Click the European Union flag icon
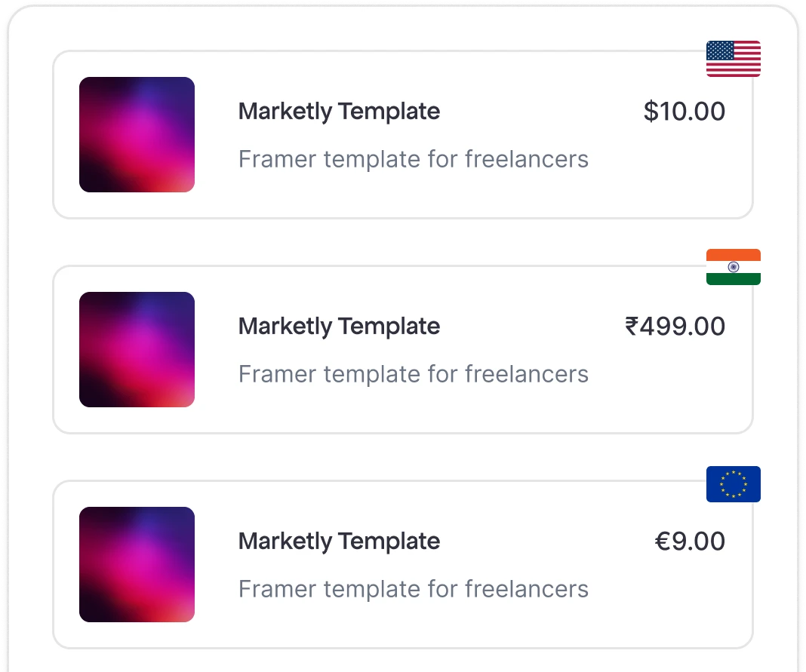The height and width of the screenshot is (672, 806). (733, 483)
